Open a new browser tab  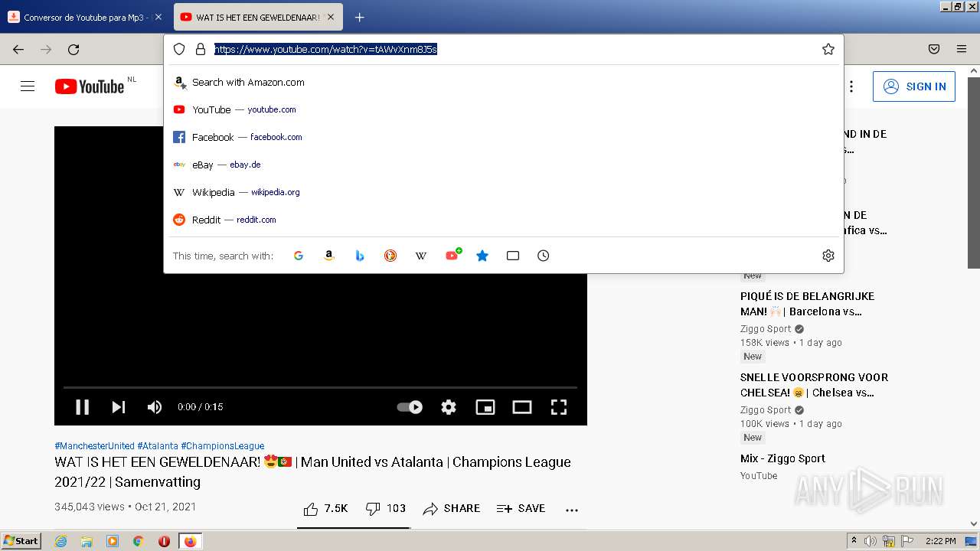click(x=359, y=17)
